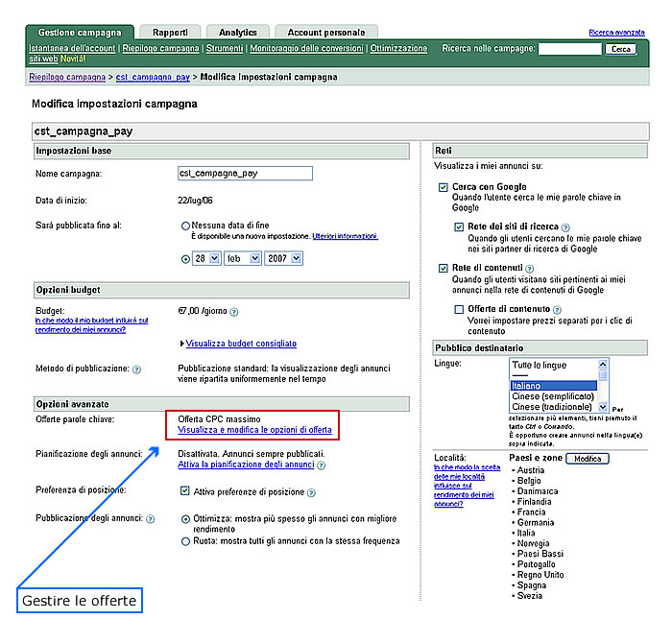Focus the Ricerca nelle campagne search field
This screenshot has width=672, height=643.
[x=569, y=49]
